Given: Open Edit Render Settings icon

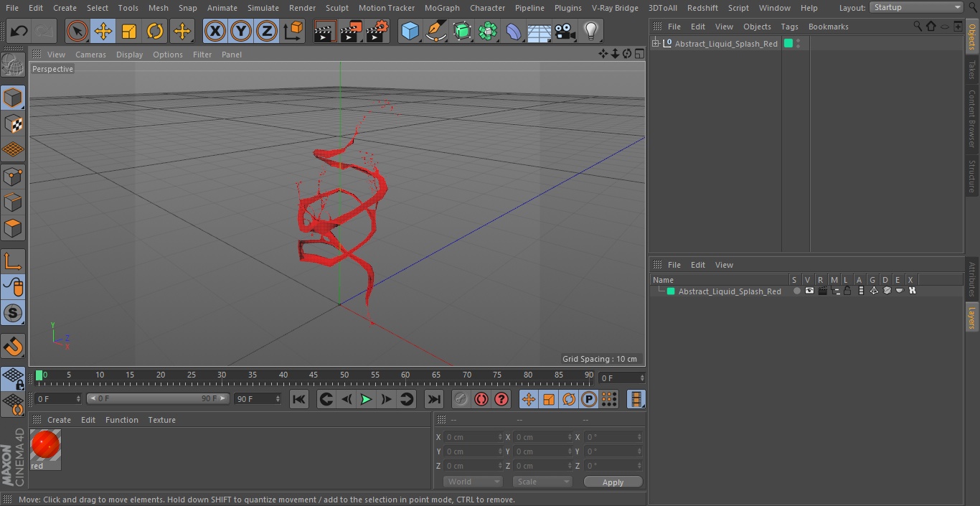Looking at the screenshot, I should click(377, 31).
